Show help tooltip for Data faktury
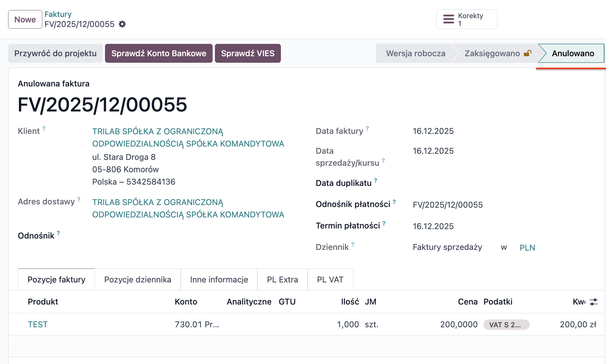 point(367,129)
